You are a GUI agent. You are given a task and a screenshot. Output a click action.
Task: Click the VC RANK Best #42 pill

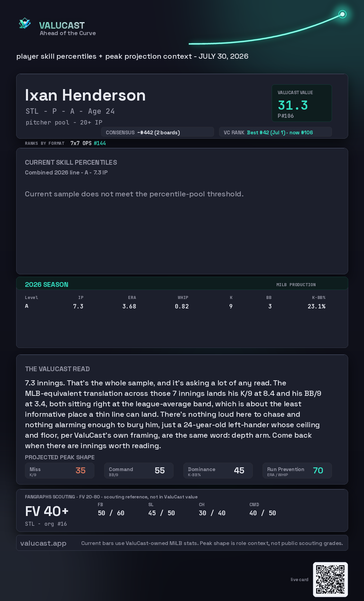275,132
